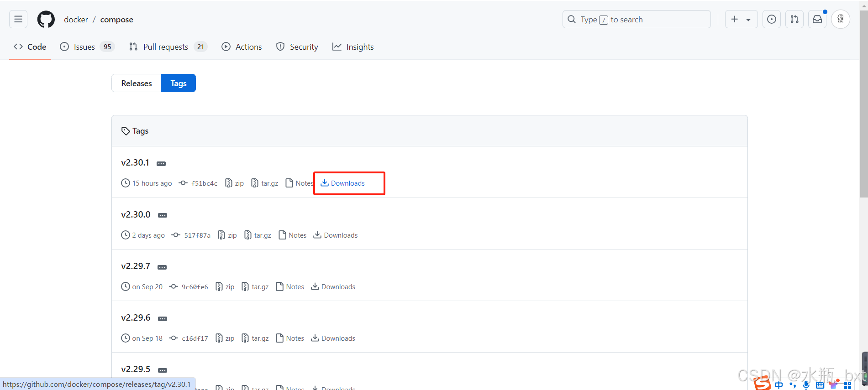Click the pull requests count badge 21
The width and height of the screenshot is (868, 390).
click(x=200, y=47)
